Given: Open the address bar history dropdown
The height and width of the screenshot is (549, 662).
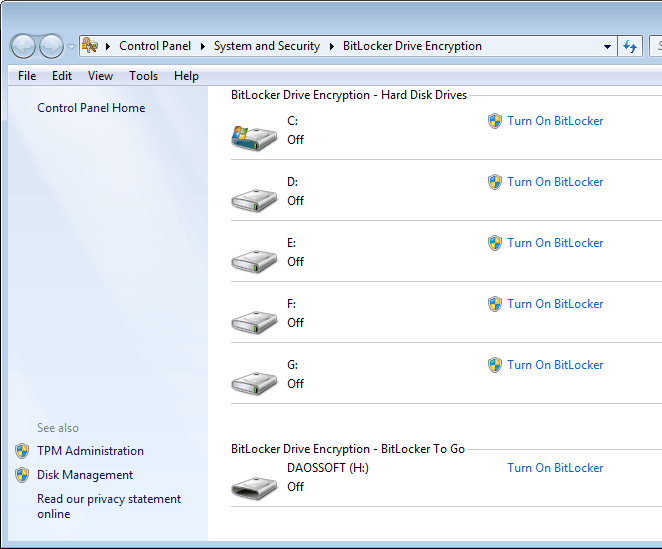Looking at the screenshot, I should pos(607,46).
